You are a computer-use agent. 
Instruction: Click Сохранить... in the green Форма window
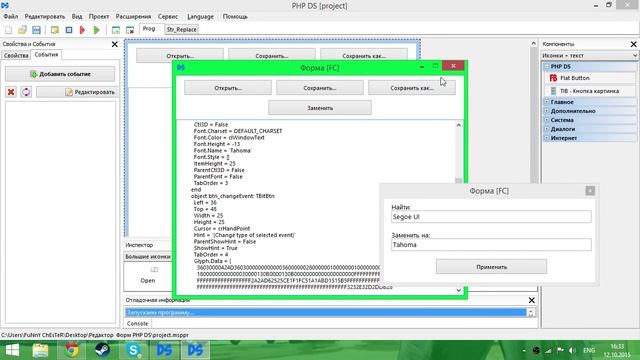click(x=320, y=88)
